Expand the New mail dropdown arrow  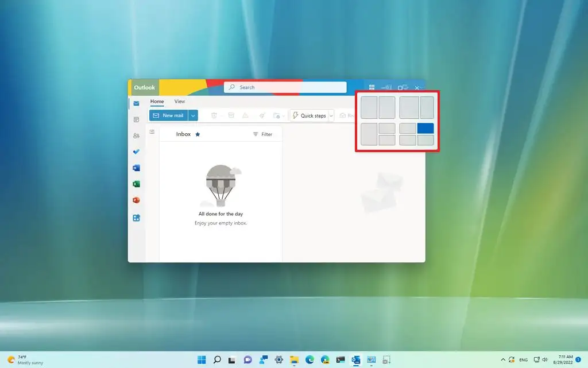point(193,115)
